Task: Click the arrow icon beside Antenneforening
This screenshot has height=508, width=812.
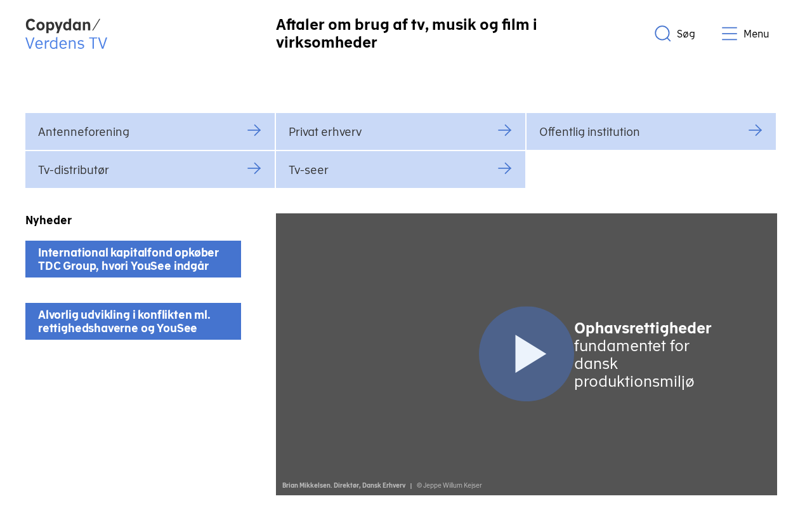Action: tap(254, 130)
